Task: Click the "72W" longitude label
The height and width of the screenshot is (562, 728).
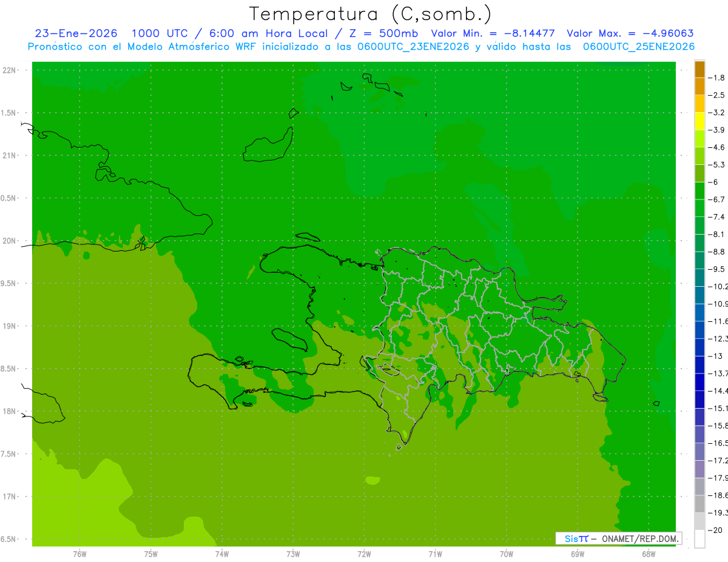Action: click(365, 554)
